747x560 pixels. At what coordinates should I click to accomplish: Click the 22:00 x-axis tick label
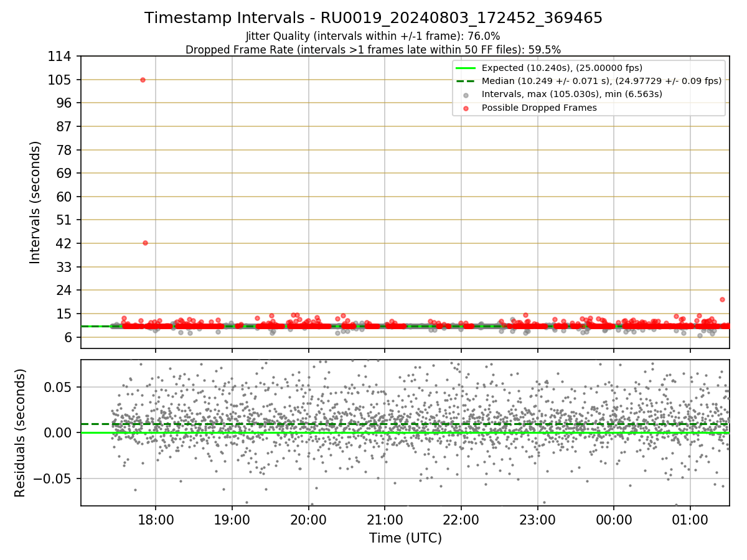pyautogui.click(x=461, y=520)
